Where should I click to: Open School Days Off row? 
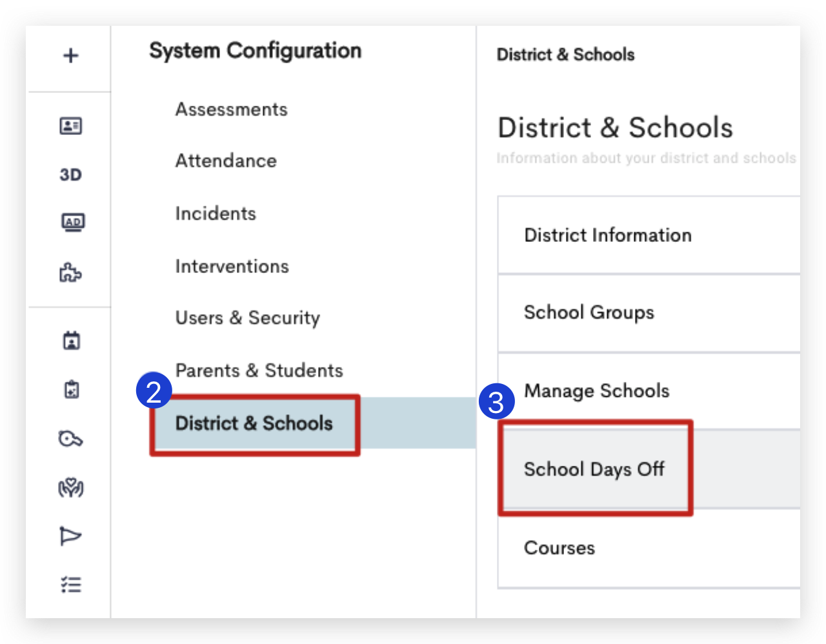(649, 469)
